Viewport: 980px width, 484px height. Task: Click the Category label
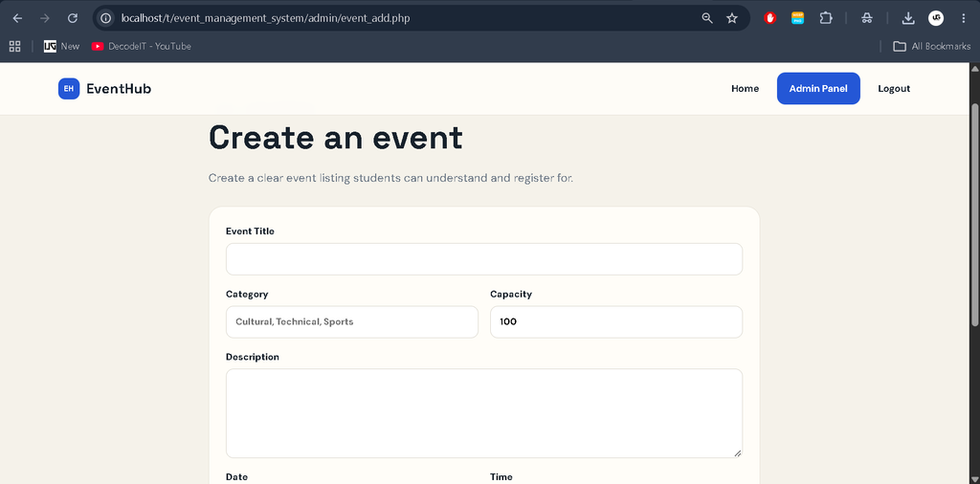tap(247, 295)
